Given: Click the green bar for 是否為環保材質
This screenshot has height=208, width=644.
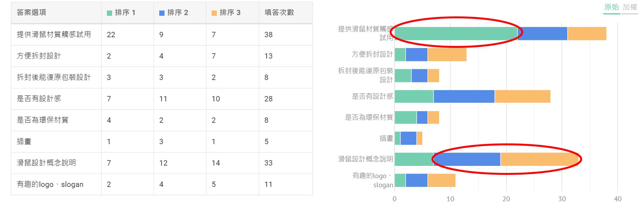Looking at the screenshot, I should click(x=405, y=117).
